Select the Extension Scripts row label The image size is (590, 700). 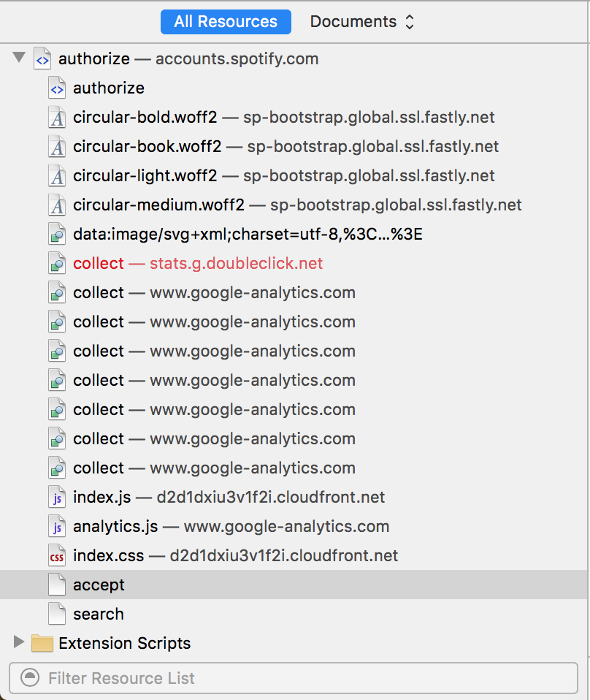tap(125, 643)
